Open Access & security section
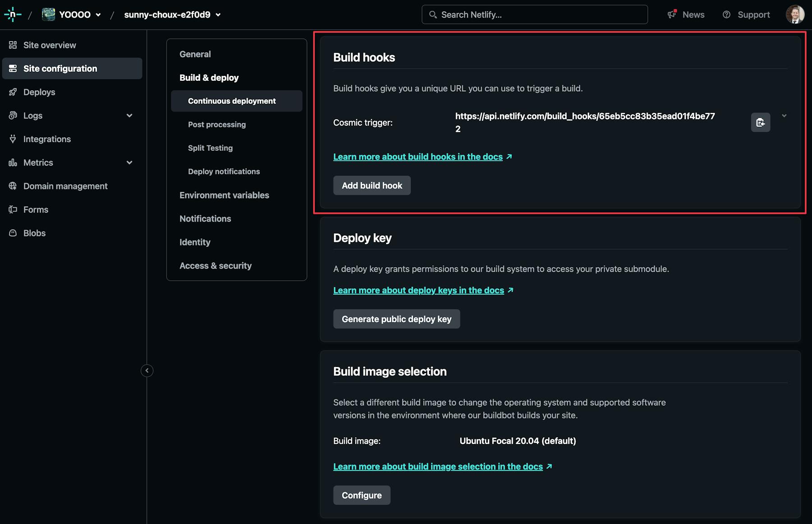This screenshot has width=812, height=524. [216, 265]
